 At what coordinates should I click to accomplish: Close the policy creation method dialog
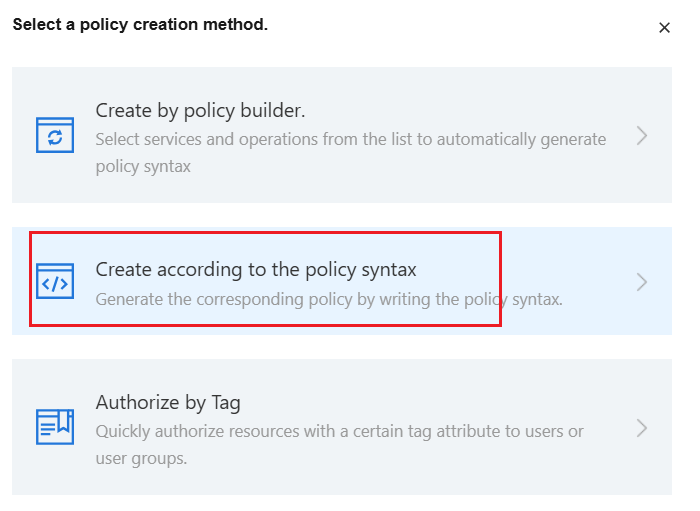[664, 28]
